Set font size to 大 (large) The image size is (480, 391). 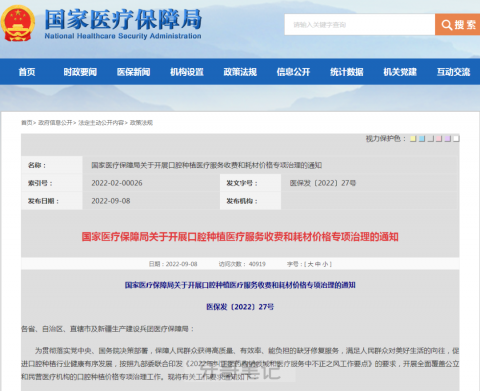point(310,264)
